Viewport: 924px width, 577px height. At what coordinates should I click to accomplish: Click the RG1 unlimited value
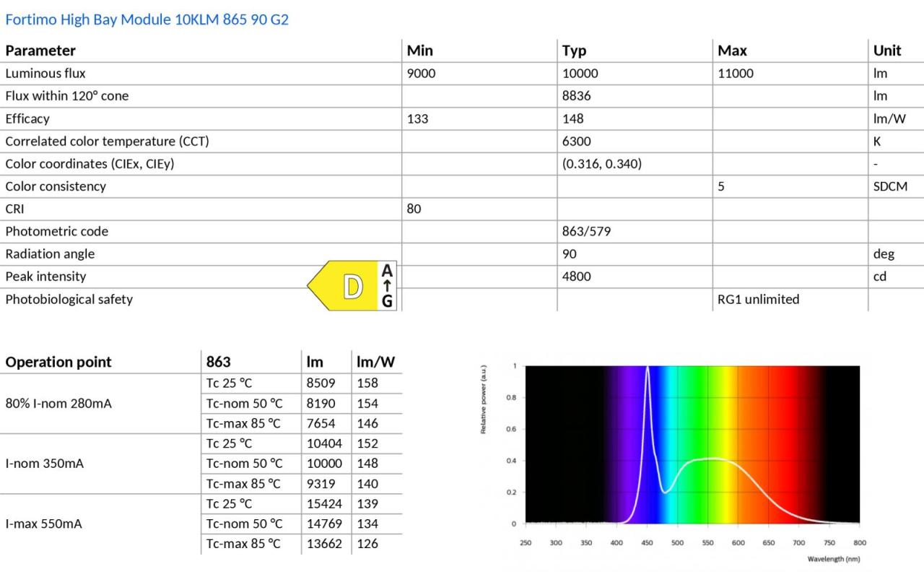(x=759, y=299)
